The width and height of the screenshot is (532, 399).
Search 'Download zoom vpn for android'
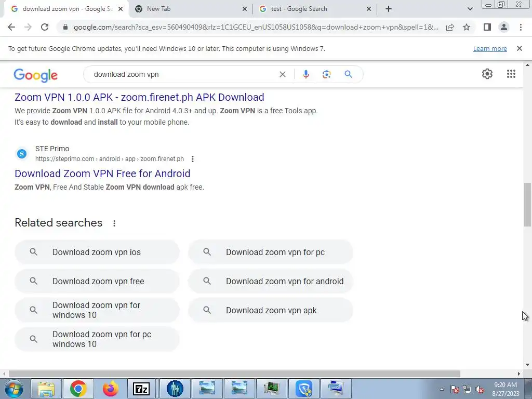pyautogui.click(x=270, y=281)
